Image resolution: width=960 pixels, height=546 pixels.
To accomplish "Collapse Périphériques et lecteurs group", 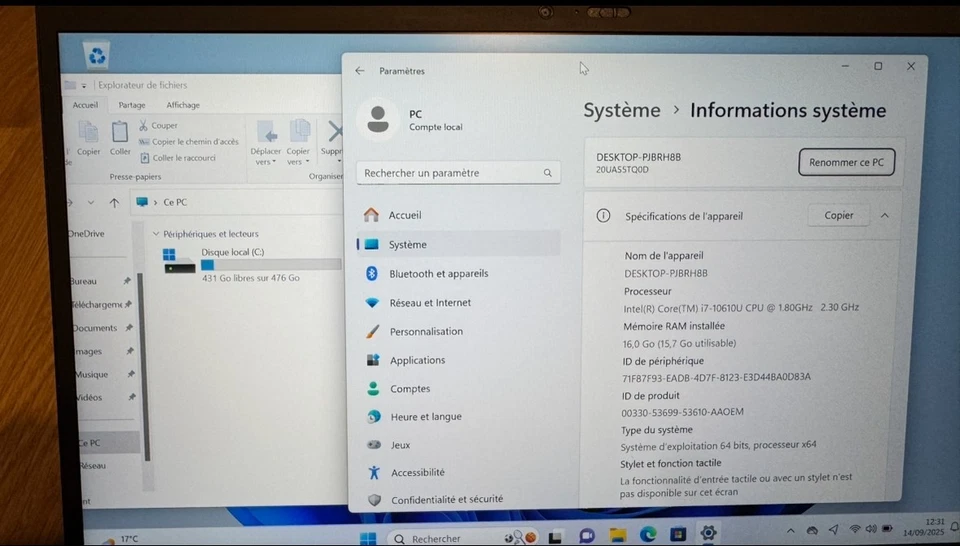I will [x=156, y=234].
